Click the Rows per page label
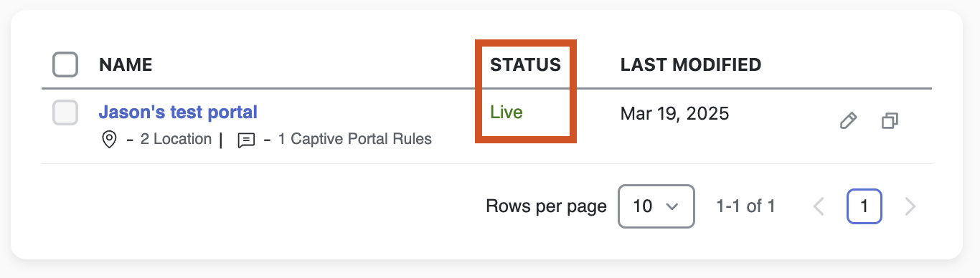The width and height of the screenshot is (980, 278). click(x=546, y=207)
